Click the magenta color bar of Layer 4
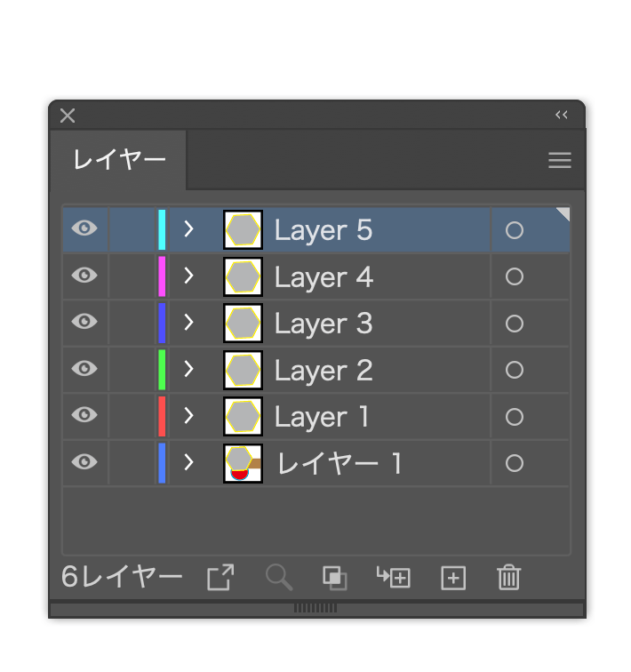The image size is (631, 672). tap(162, 276)
